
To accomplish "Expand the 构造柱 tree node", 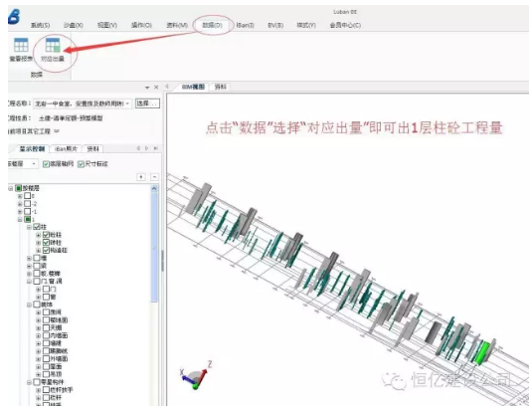I will pos(39,251).
